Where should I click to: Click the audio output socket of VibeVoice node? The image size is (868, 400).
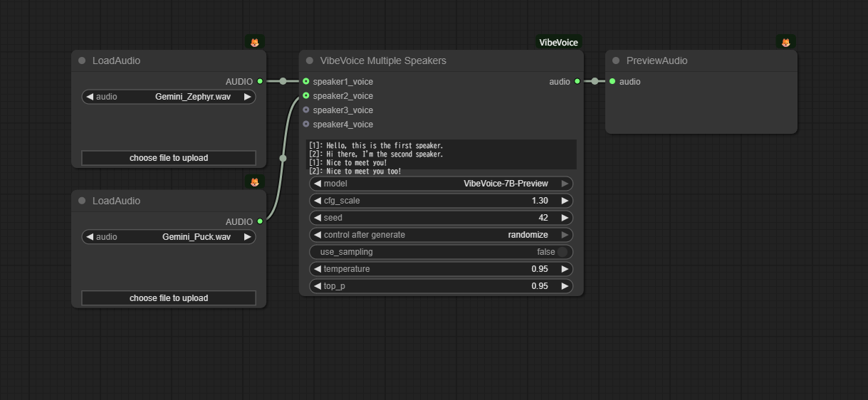pos(577,81)
